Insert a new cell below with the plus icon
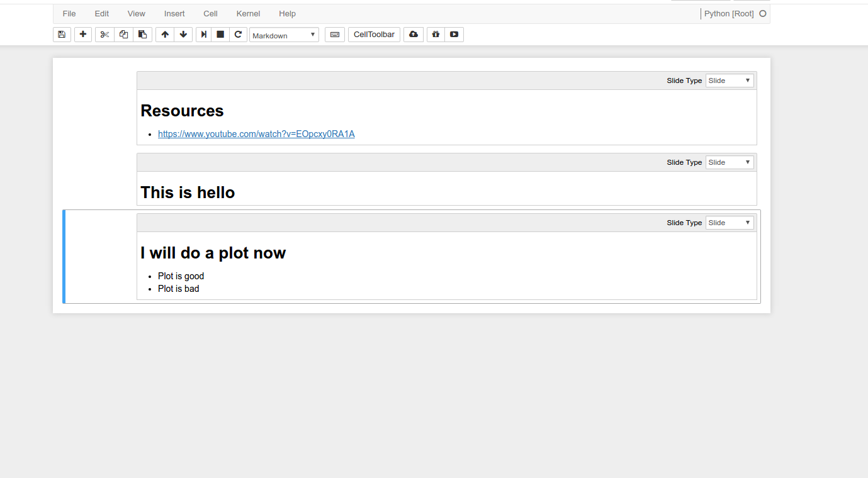868x478 pixels. [x=83, y=35]
